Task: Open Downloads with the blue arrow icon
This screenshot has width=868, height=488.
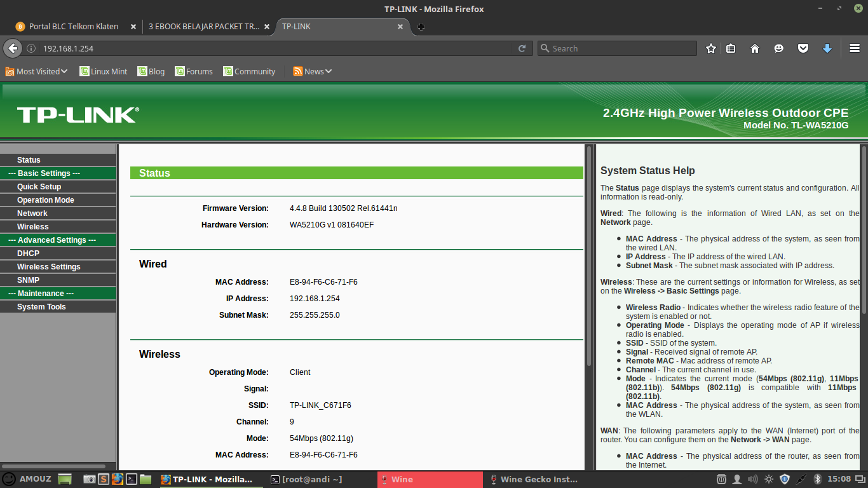Action: [827, 48]
